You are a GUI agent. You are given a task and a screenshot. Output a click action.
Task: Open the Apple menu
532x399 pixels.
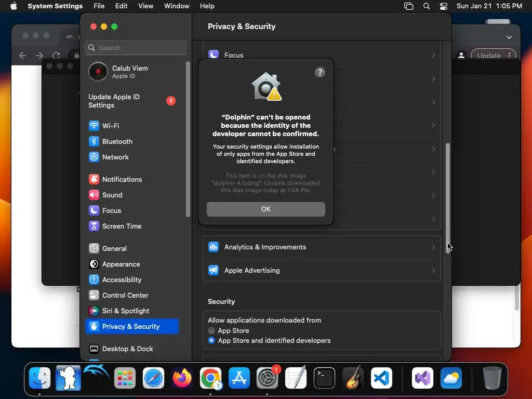click(x=14, y=6)
